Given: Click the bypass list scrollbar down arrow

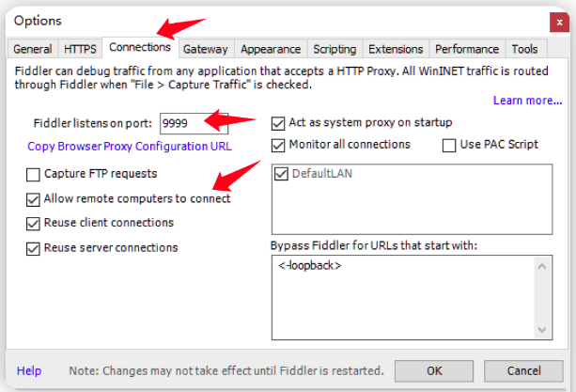Looking at the screenshot, I should (542, 330).
